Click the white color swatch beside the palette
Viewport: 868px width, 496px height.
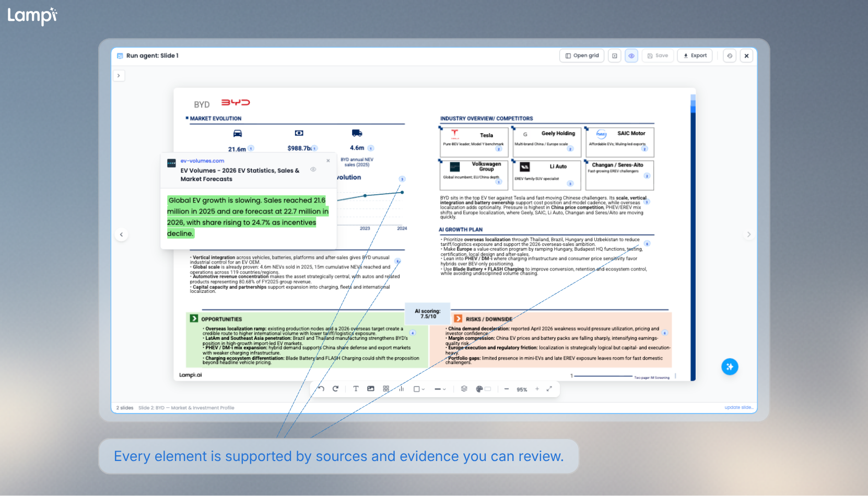click(x=488, y=389)
